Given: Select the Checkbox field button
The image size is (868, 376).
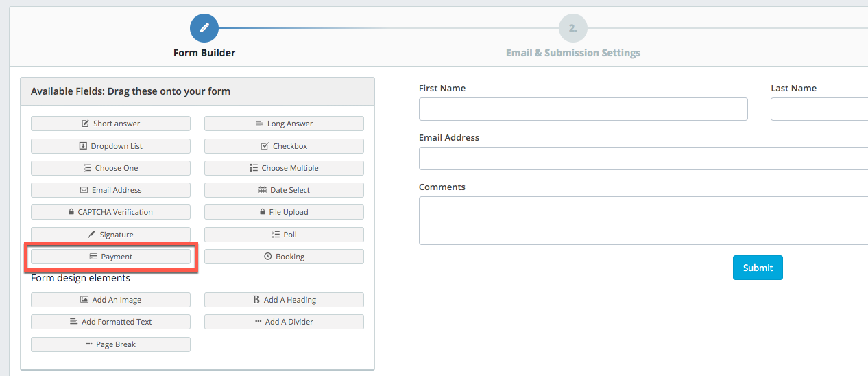Looking at the screenshot, I should (284, 146).
